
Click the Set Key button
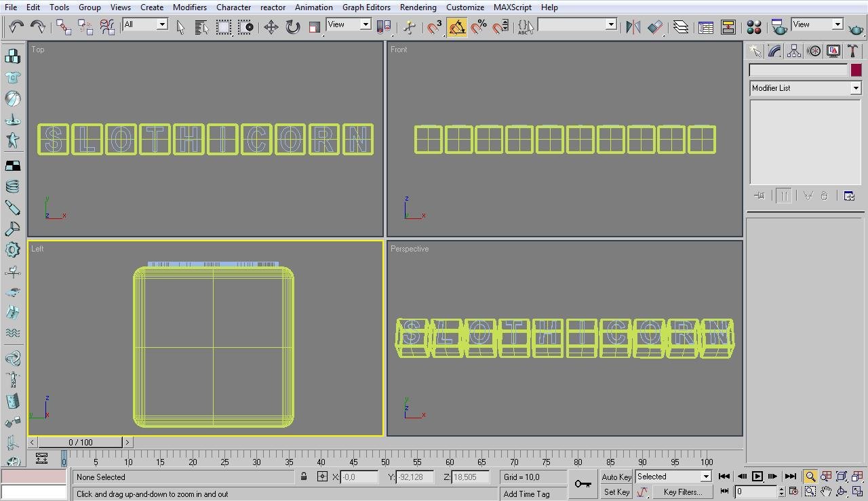pyautogui.click(x=616, y=492)
